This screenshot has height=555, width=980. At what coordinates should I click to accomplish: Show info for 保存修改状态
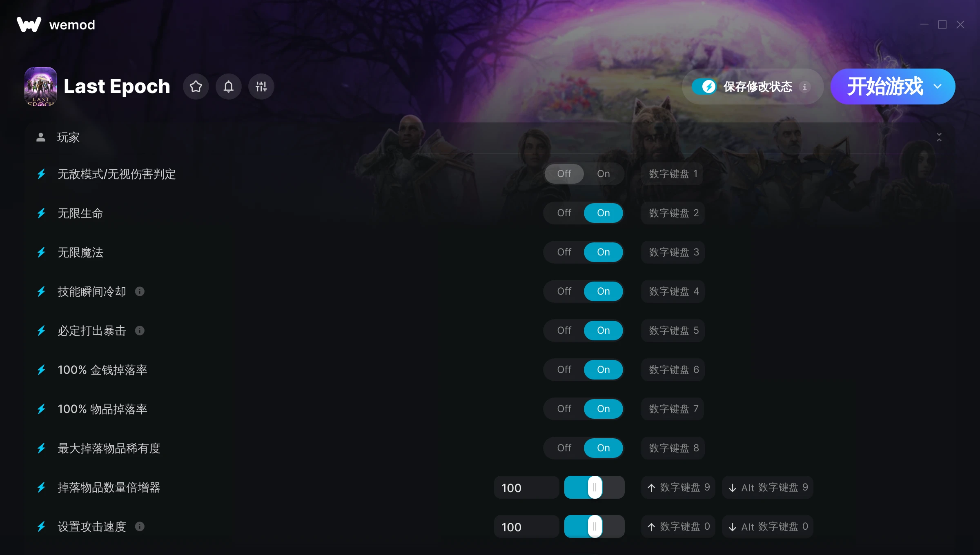point(804,87)
